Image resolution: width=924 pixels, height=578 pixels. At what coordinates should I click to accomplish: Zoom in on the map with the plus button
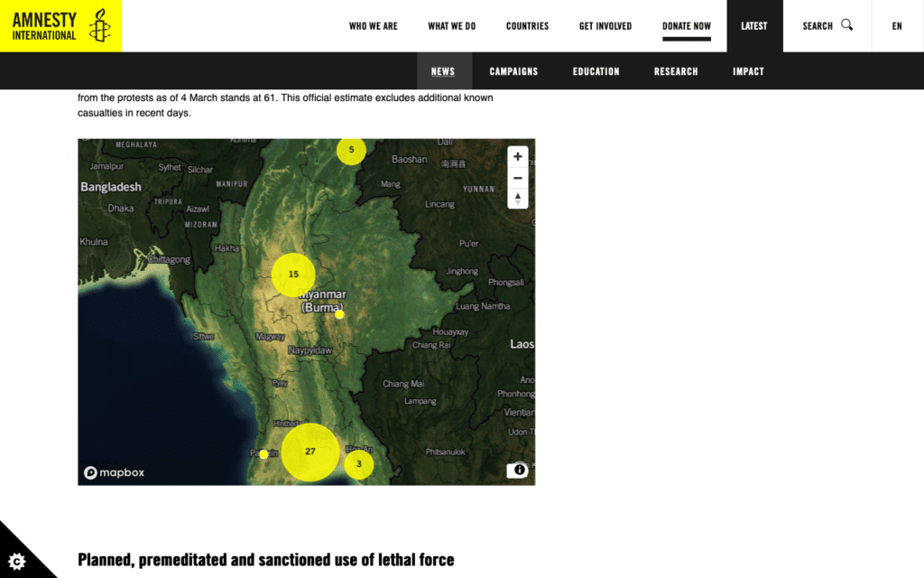(517, 156)
